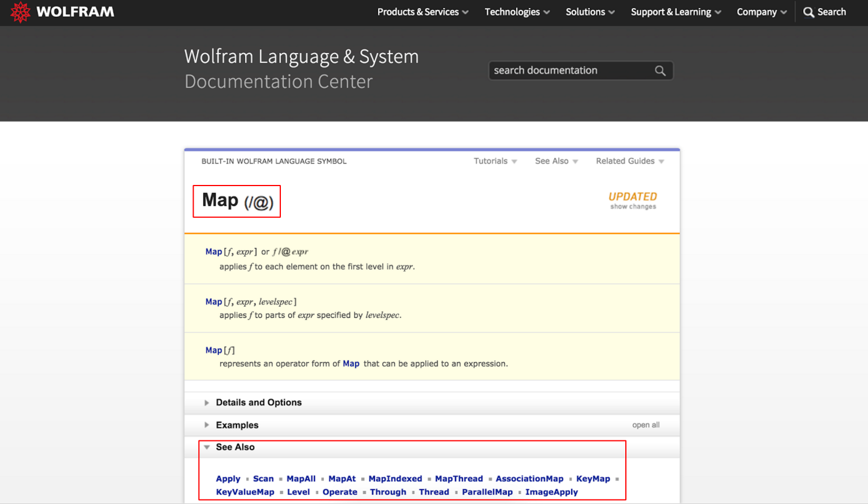
Task: Open the Level link
Action: tap(298, 492)
